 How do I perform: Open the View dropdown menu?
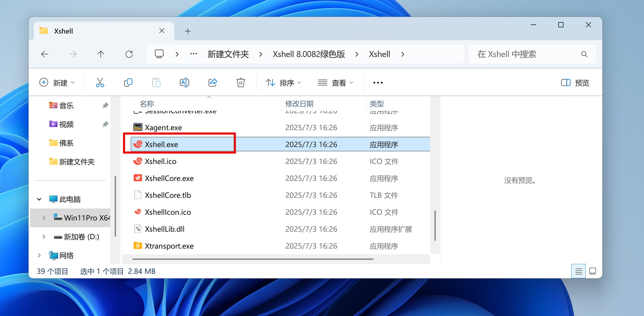pyautogui.click(x=336, y=83)
